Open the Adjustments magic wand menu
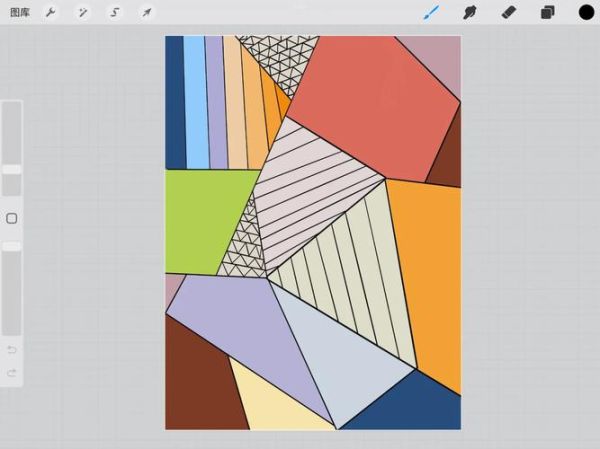Viewport: 600px width, 449px height. (83, 13)
